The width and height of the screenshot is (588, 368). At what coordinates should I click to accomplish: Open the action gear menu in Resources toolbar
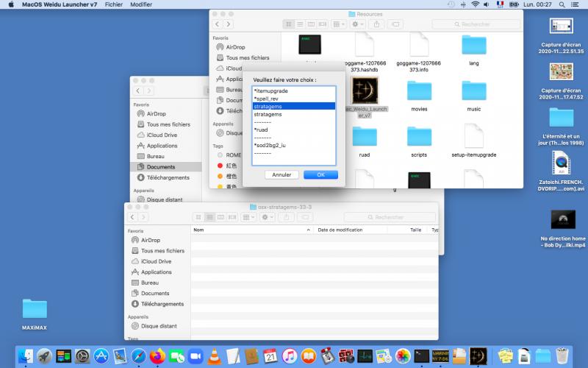click(357, 24)
